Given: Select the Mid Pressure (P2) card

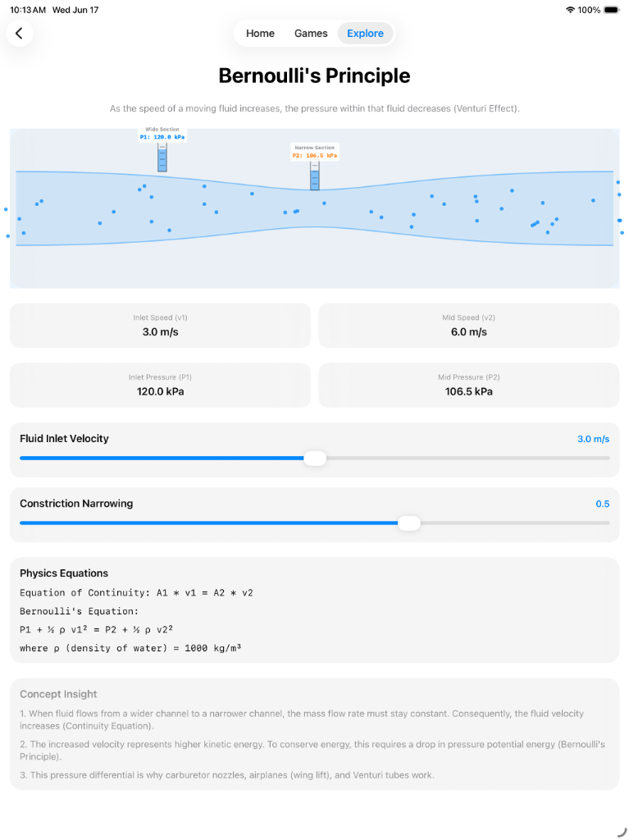Looking at the screenshot, I should tap(469, 386).
